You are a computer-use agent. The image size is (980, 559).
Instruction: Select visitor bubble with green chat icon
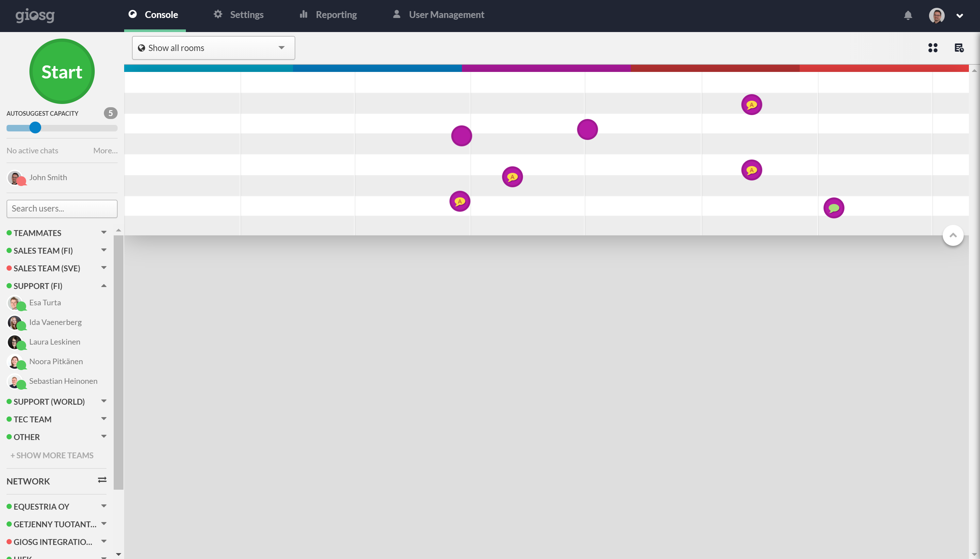[833, 208]
